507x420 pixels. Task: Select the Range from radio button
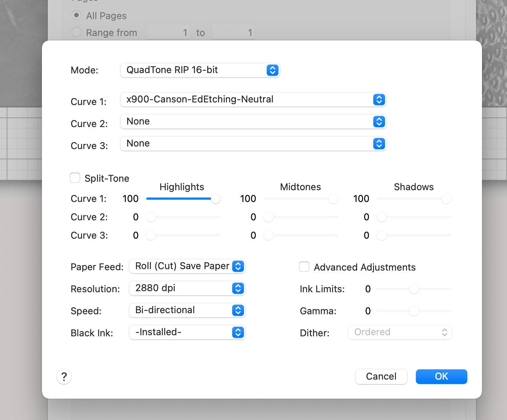click(76, 32)
